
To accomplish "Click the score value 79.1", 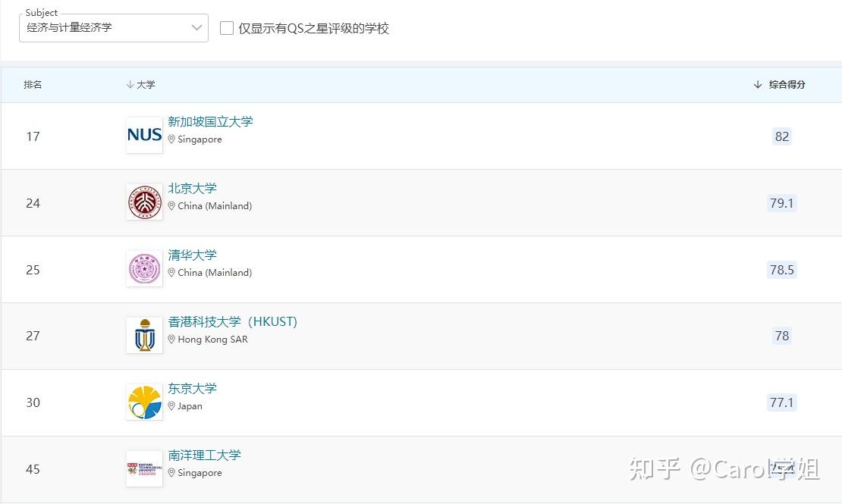I will pos(782,203).
